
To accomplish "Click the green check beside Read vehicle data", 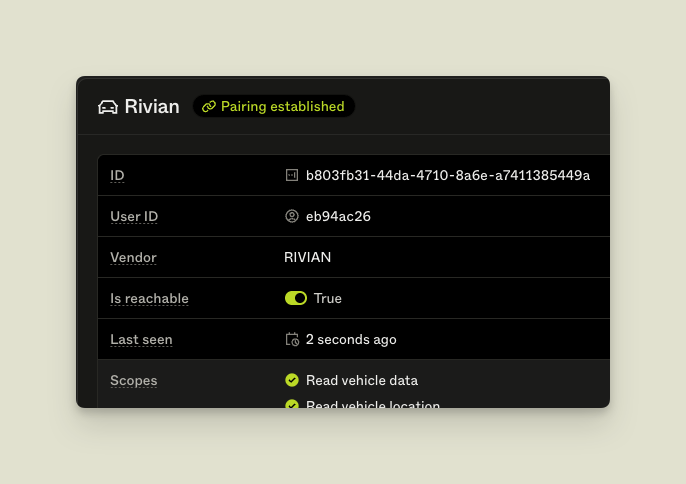I will click(292, 380).
